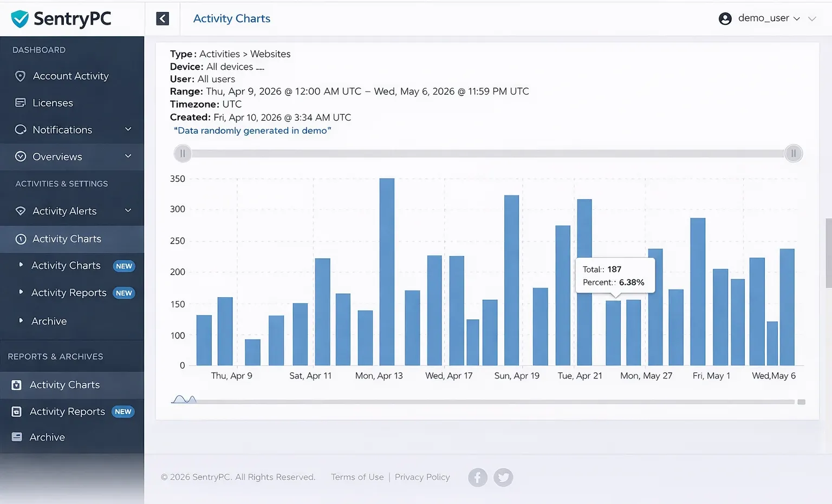This screenshot has width=832, height=504.
Task: Click the back arrow next to Activity Charts
Action: pos(162,18)
